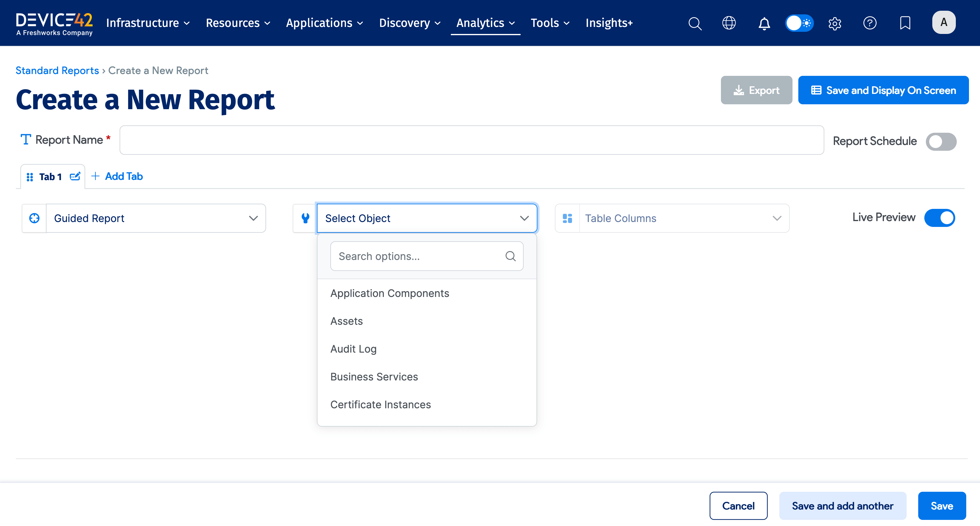Screen dimensions: 980x526
Task: Click the bookmark icon in header
Action: [905, 23]
